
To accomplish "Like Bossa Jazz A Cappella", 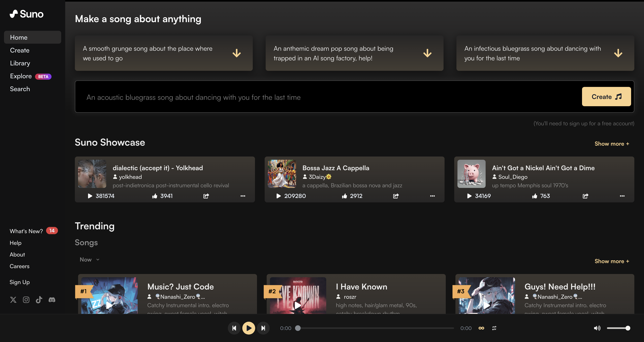I will (345, 196).
